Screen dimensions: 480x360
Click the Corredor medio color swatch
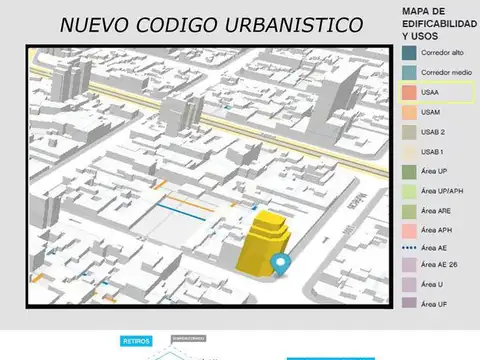coord(409,73)
